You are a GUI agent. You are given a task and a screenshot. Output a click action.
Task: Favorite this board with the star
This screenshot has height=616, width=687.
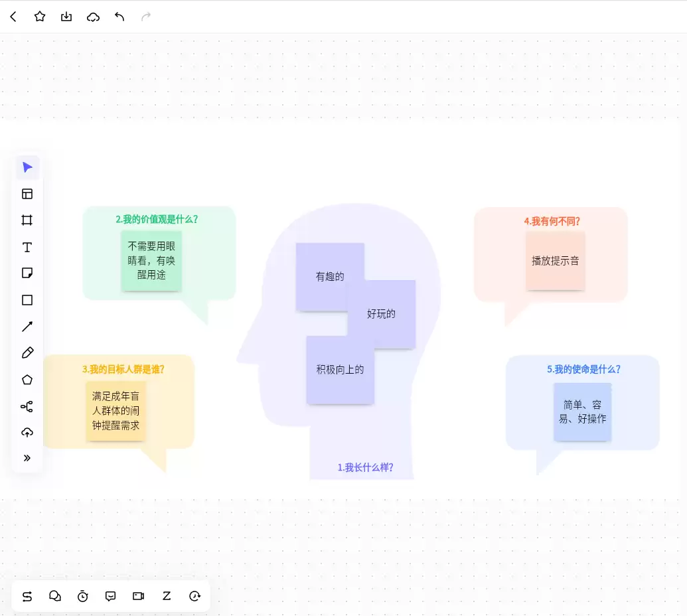tap(40, 17)
